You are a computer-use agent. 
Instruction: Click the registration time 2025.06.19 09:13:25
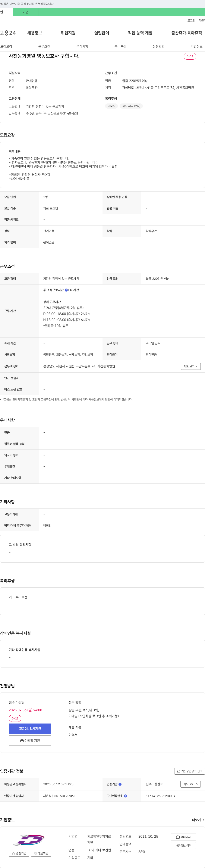(58, 784)
